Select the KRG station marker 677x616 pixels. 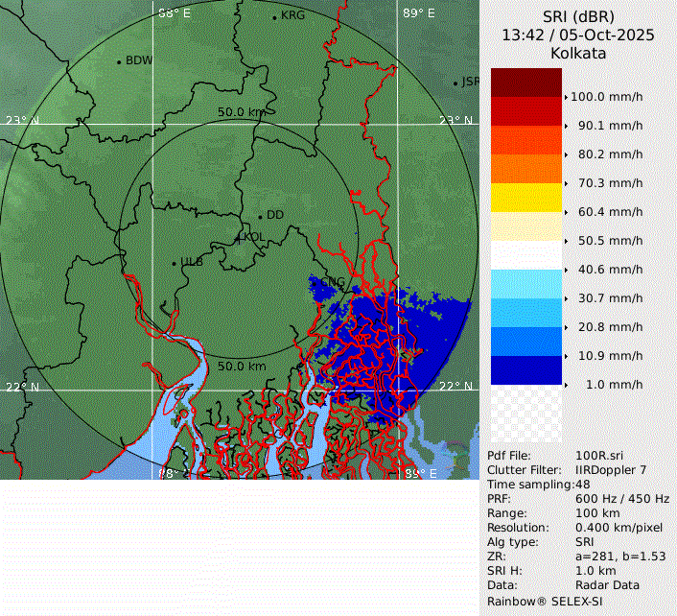click(274, 17)
